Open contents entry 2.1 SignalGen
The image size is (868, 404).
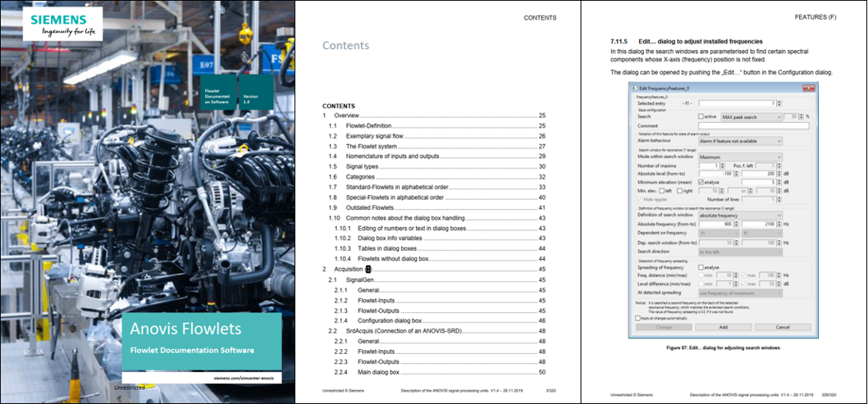tap(437, 279)
